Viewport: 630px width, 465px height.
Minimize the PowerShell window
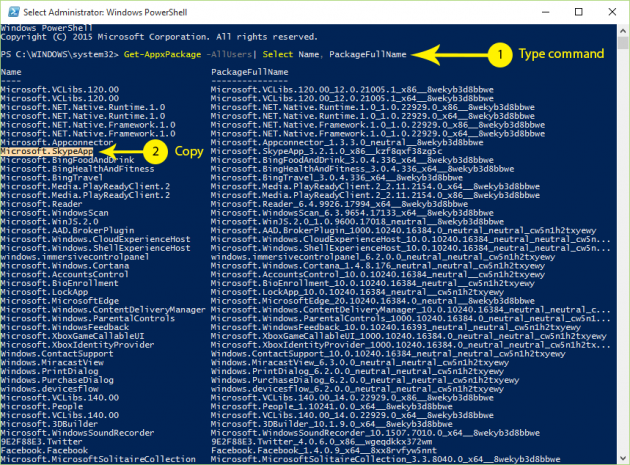tap(529, 10)
